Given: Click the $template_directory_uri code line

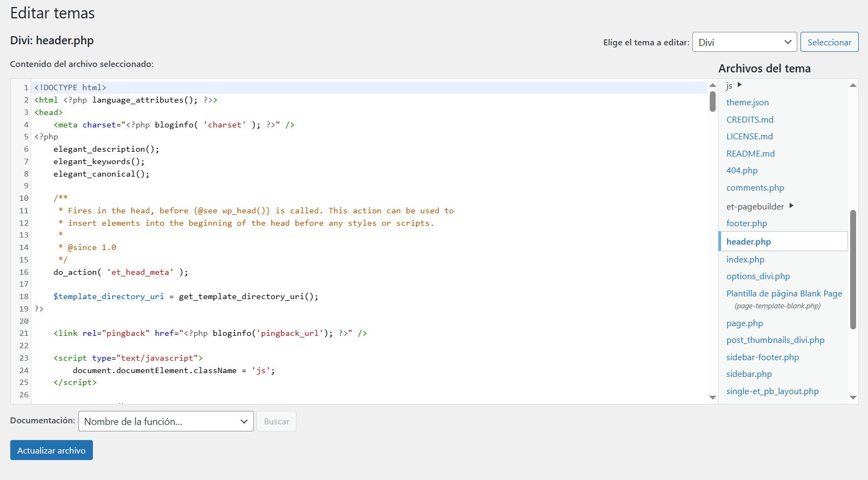Looking at the screenshot, I should [x=186, y=296].
